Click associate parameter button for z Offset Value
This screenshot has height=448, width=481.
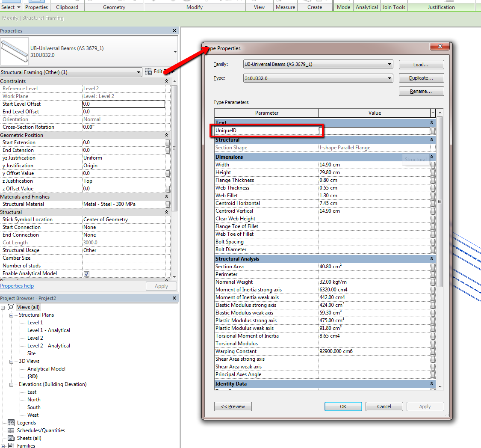coord(168,189)
